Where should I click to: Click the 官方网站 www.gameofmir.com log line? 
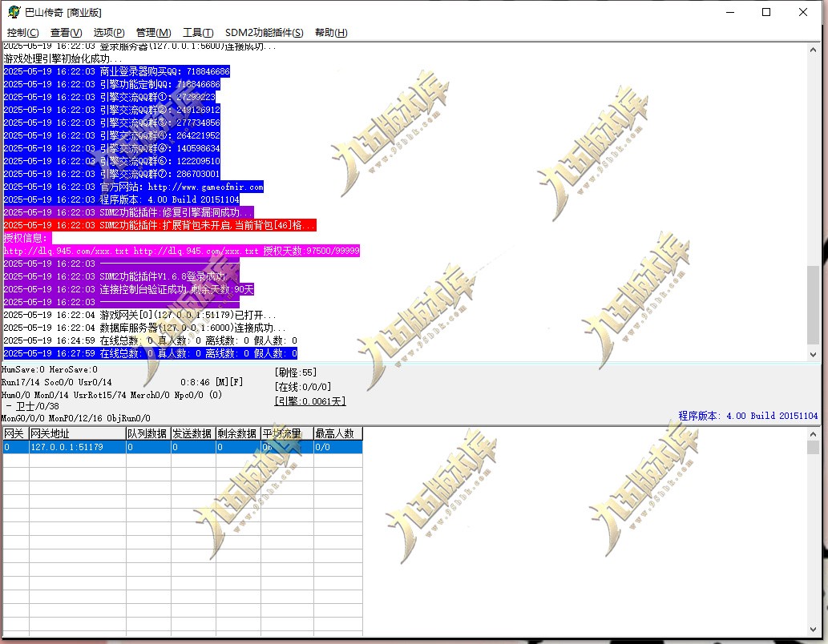[134, 187]
